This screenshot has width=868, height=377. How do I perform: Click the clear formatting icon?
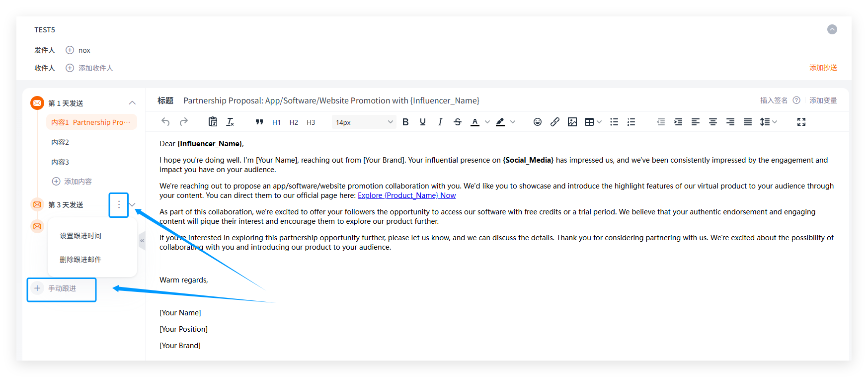click(x=230, y=122)
